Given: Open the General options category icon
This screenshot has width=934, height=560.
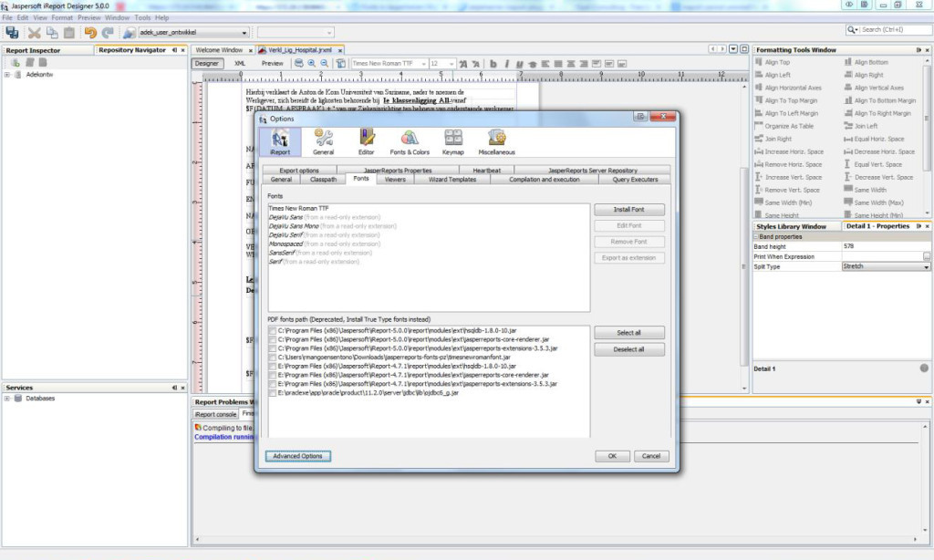Looking at the screenshot, I should [324, 142].
